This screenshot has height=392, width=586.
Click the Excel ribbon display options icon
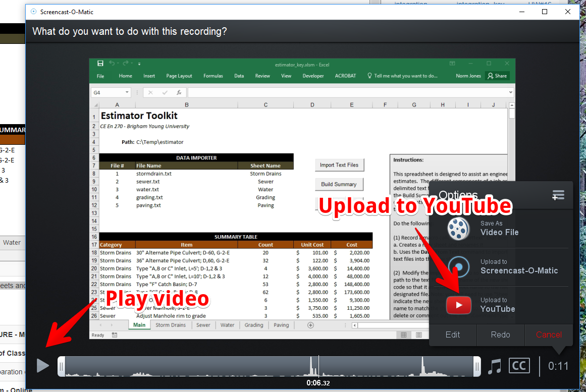tap(452, 64)
